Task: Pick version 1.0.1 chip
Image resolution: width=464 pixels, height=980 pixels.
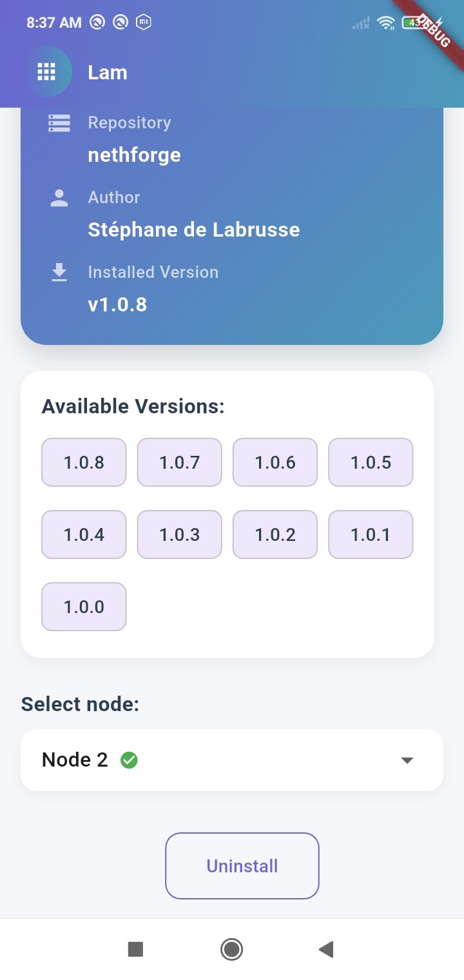Action: tap(371, 534)
